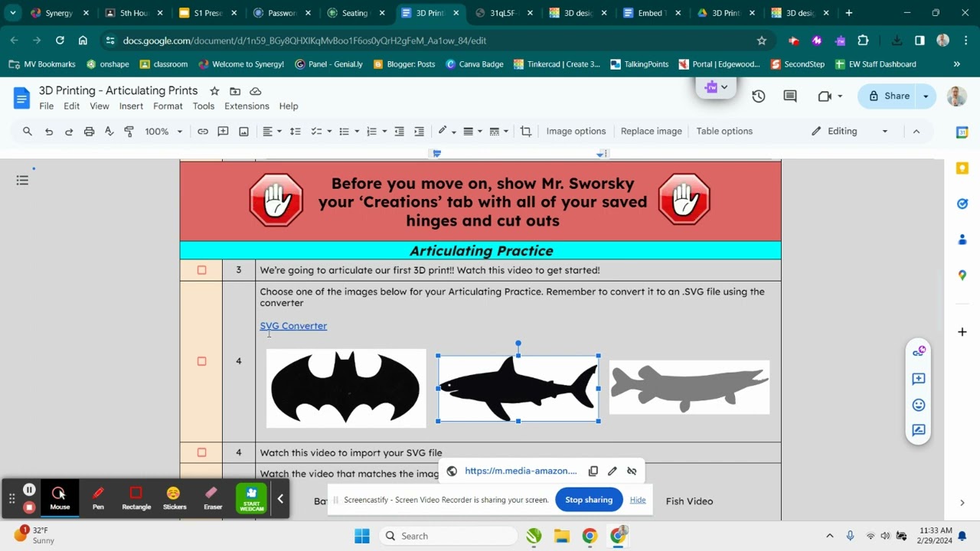Open the zoom 100% dropdown

pos(164,132)
